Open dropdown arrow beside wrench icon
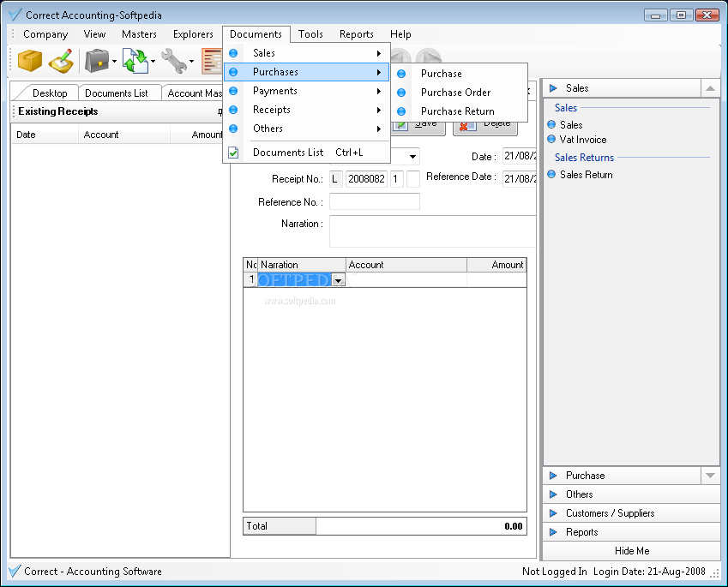This screenshot has width=728, height=587. pos(191,61)
